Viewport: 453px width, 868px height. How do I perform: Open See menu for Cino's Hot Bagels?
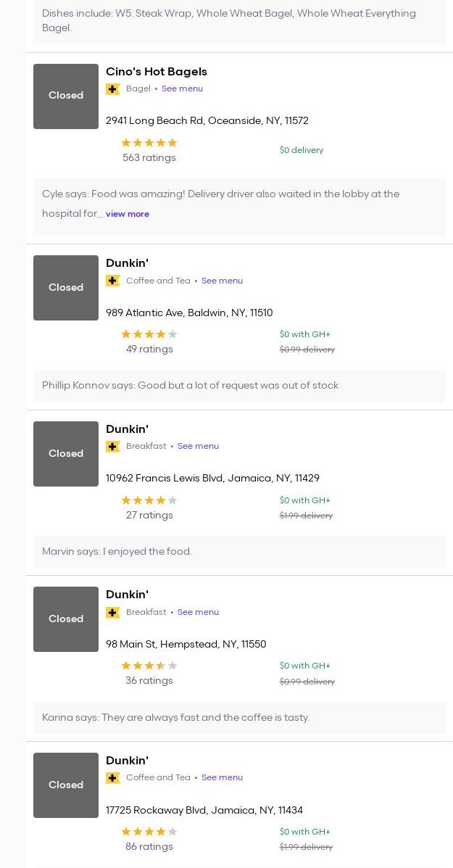[x=182, y=88]
